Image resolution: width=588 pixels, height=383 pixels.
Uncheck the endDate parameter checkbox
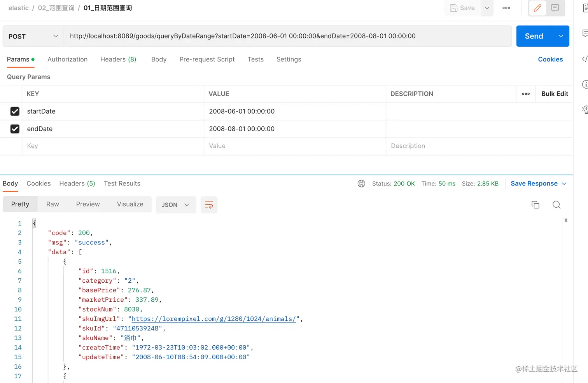(x=15, y=129)
